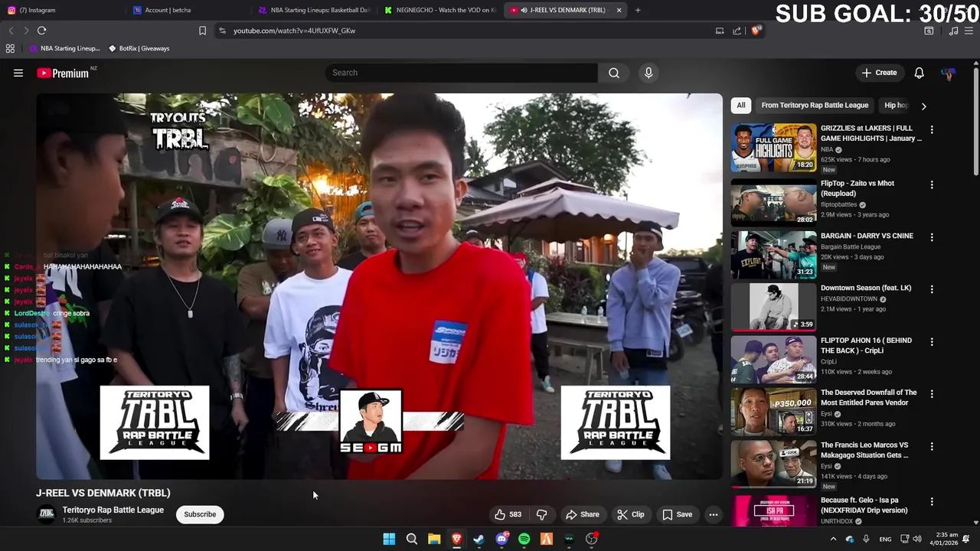Open Spotify from the taskbar

(524, 539)
